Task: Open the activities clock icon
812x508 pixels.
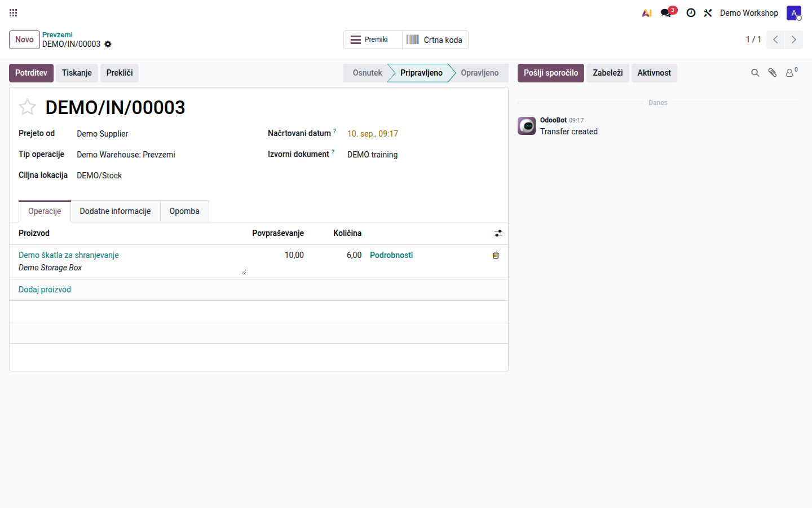Action: (691, 12)
